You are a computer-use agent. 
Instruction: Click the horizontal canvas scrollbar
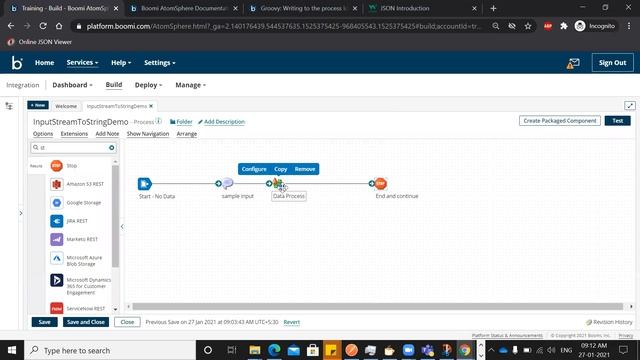pos(378,306)
